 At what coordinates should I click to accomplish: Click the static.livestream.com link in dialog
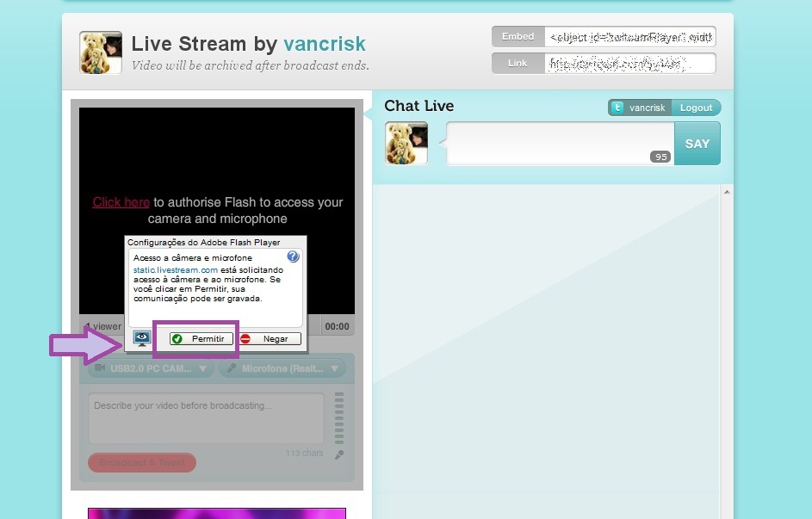[176, 269]
